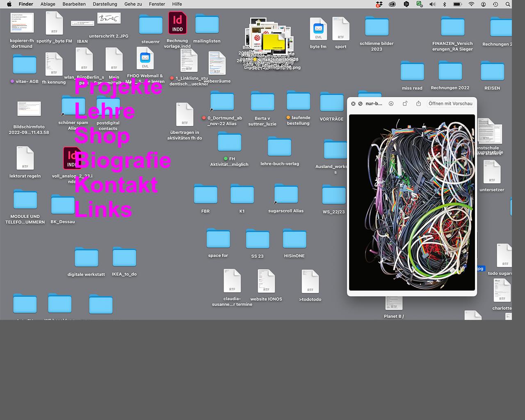Rotate the image using the rotate icon

click(x=405, y=104)
